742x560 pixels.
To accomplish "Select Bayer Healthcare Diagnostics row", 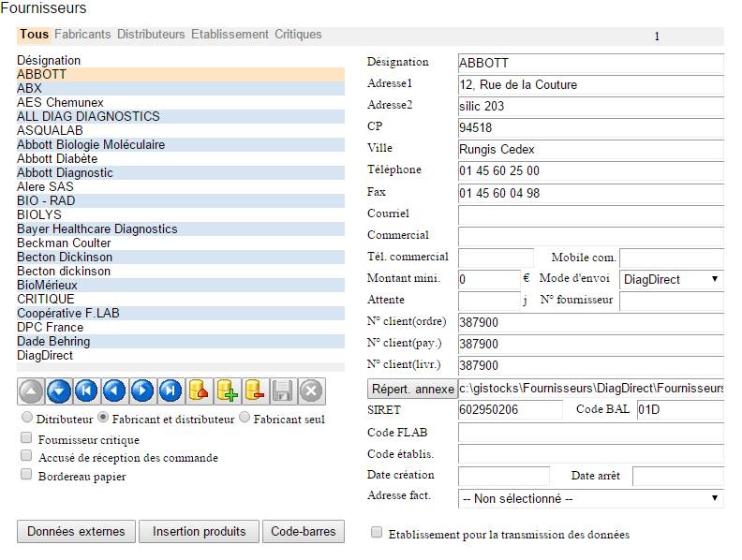I will coord(181,228).
